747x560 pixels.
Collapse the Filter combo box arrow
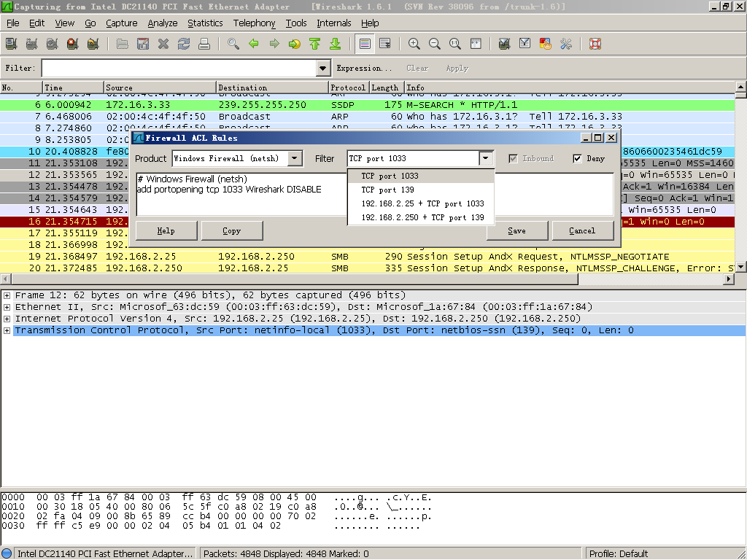pyautogui.click(x=486, y=158)
